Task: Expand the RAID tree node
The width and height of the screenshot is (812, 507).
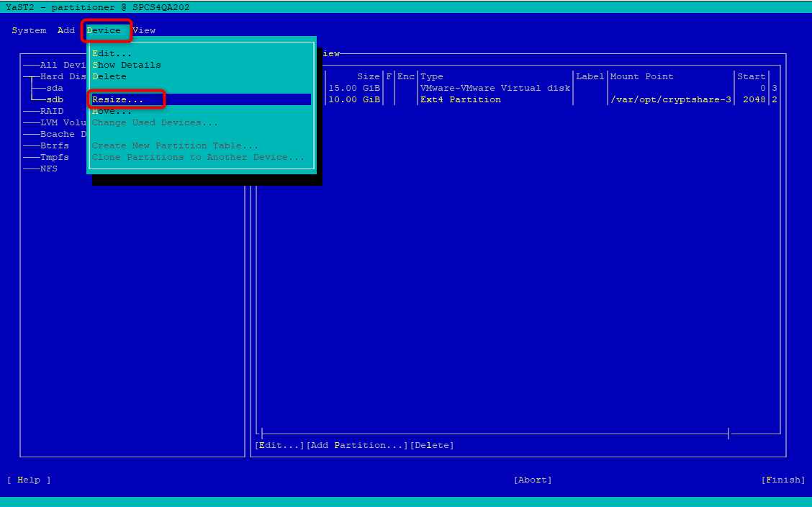Action: click(52, 111)
